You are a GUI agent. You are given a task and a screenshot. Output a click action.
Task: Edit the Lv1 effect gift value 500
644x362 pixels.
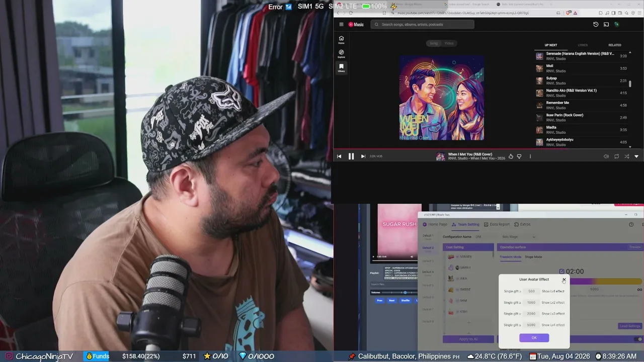tap(531, 291)
